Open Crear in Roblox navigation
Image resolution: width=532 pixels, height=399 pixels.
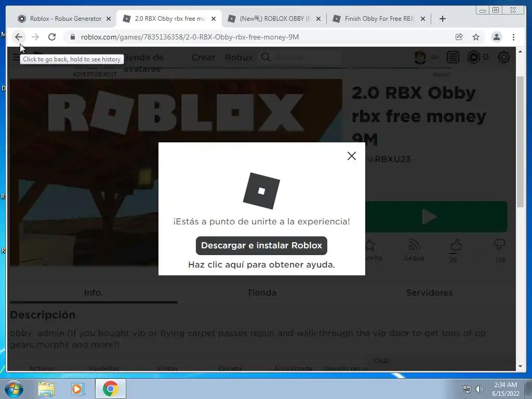click(x=203, y=57)
